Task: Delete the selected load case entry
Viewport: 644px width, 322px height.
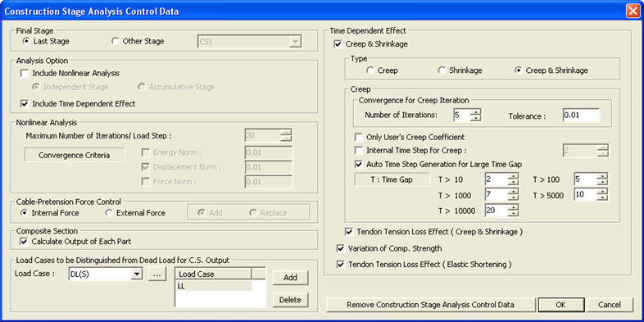Action: pyautogui.click(x=290, y=300)
